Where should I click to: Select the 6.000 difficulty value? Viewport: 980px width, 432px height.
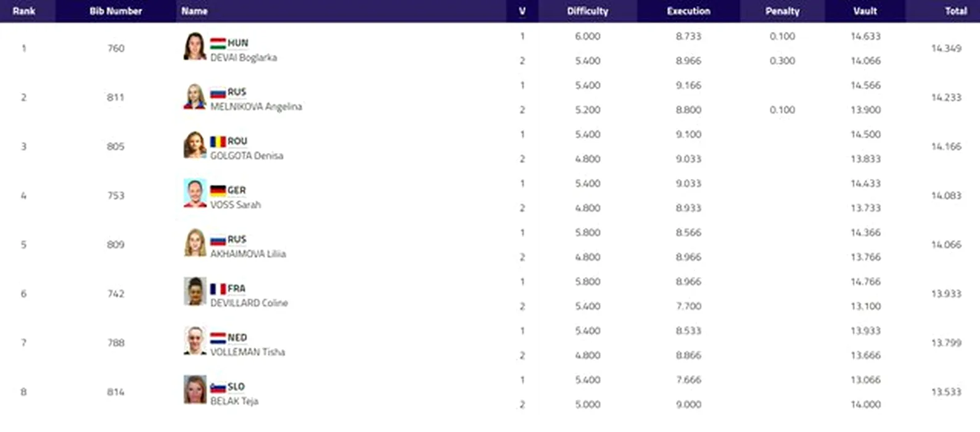[x=588, y=36]
